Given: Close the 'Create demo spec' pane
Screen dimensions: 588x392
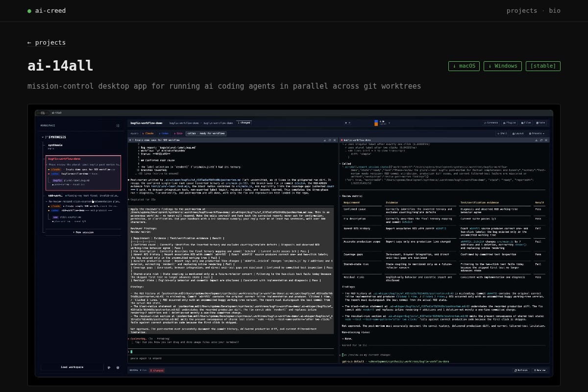Looking at the screenshot, I should pos(335,140).
